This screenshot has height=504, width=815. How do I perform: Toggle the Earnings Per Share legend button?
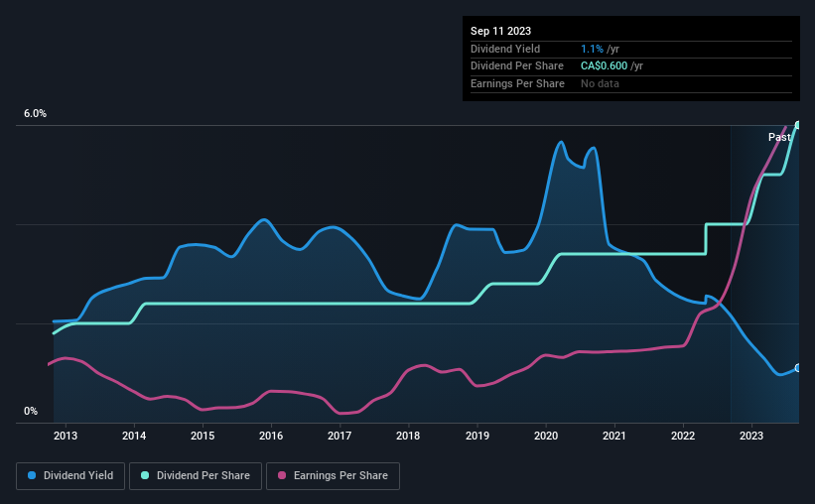(333, 476)
